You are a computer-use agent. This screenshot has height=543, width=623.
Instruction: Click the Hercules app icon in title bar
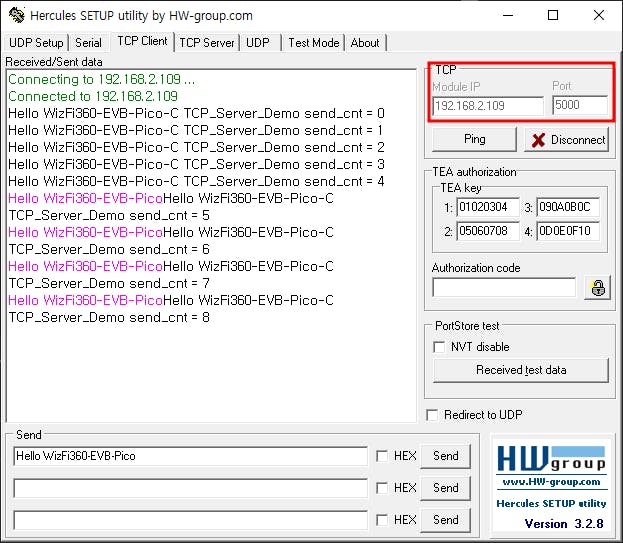17,15
